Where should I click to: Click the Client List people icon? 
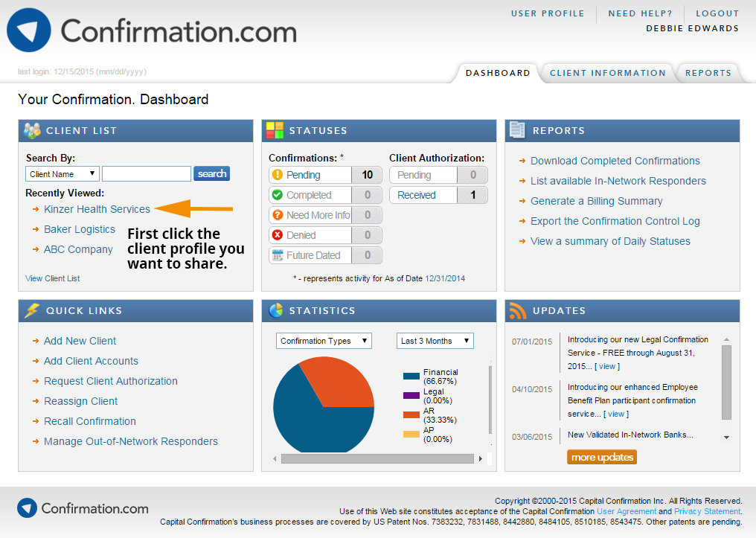tap(31, 129)
